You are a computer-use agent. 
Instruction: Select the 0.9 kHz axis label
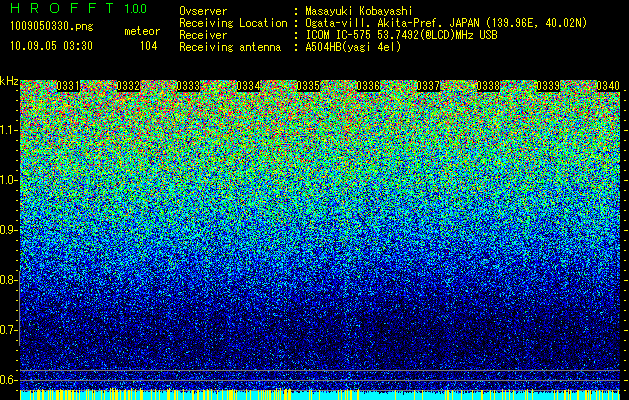[x=8, y=230]
